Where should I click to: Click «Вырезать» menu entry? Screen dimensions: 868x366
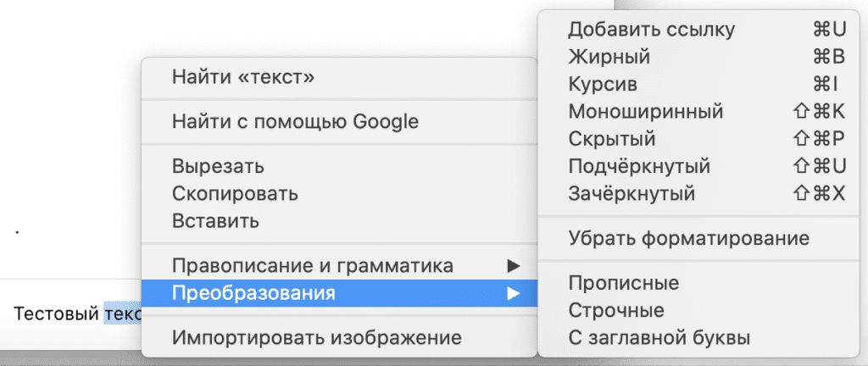point(218,166)
